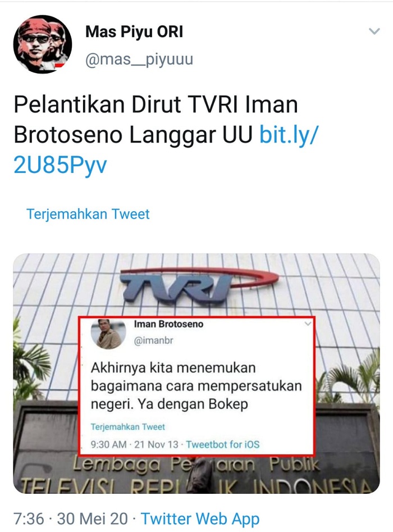Click embedded Terjemahkan Tweet text

pyautogui.click(x=127, y=427)
